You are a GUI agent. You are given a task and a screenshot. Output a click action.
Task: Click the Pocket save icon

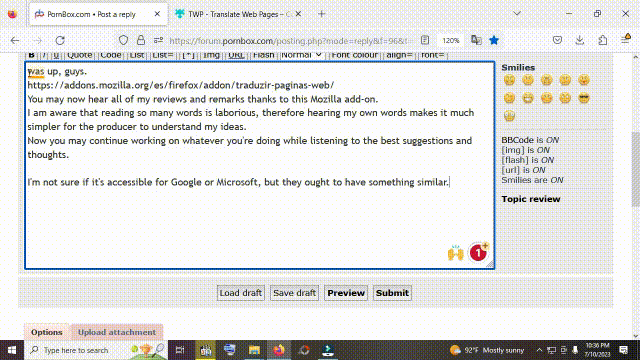[557, 40]
